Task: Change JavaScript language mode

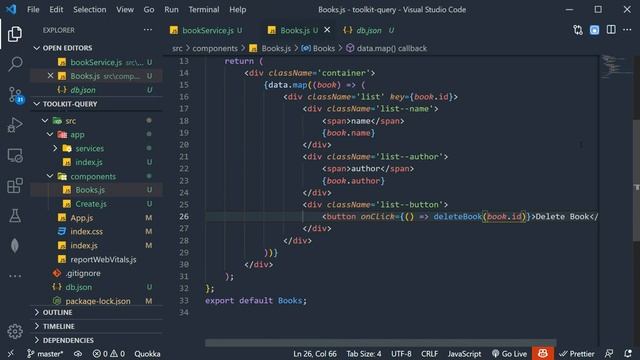Action: 464,353
